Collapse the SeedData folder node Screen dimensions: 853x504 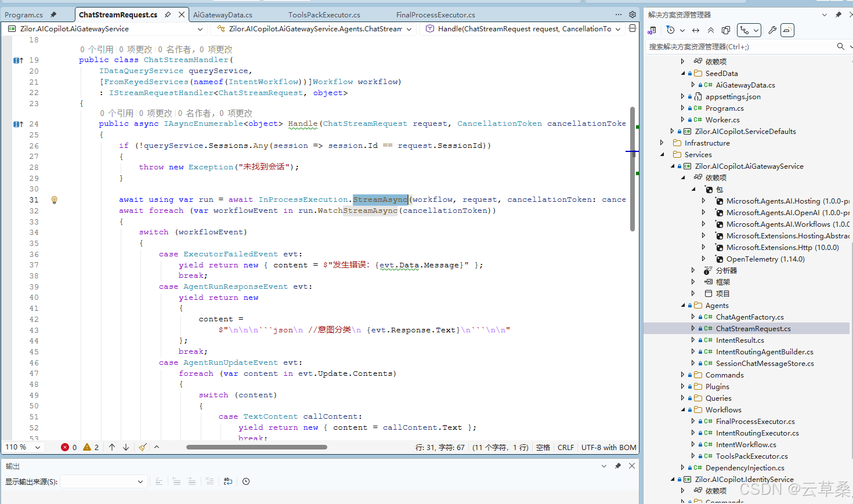682,74
